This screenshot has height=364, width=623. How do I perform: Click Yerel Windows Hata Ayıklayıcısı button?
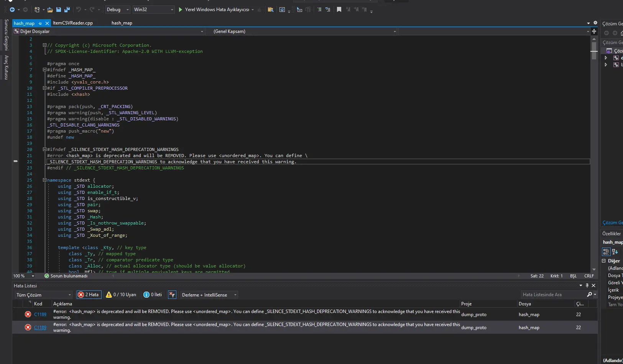[217, 10]
